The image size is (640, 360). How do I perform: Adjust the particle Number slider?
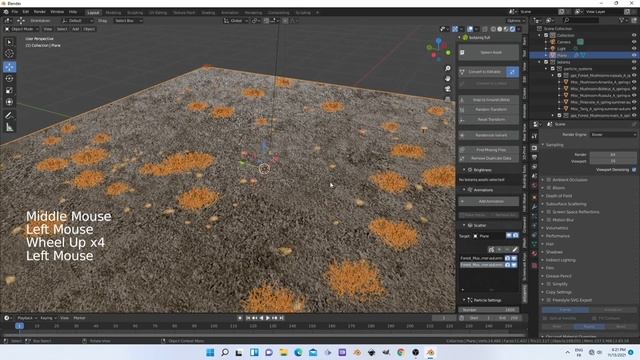489,310
